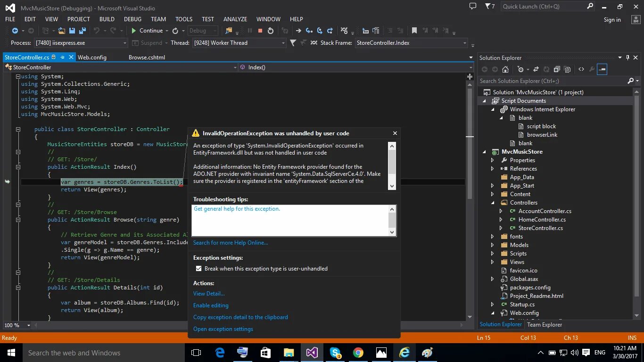
Task: Open the TOOLS menu
Action: coord(184,19)
